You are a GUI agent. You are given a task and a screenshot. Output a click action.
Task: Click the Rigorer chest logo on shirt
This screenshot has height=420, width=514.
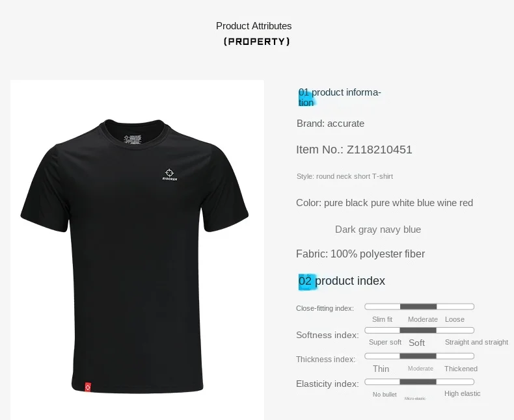(169, 175)
